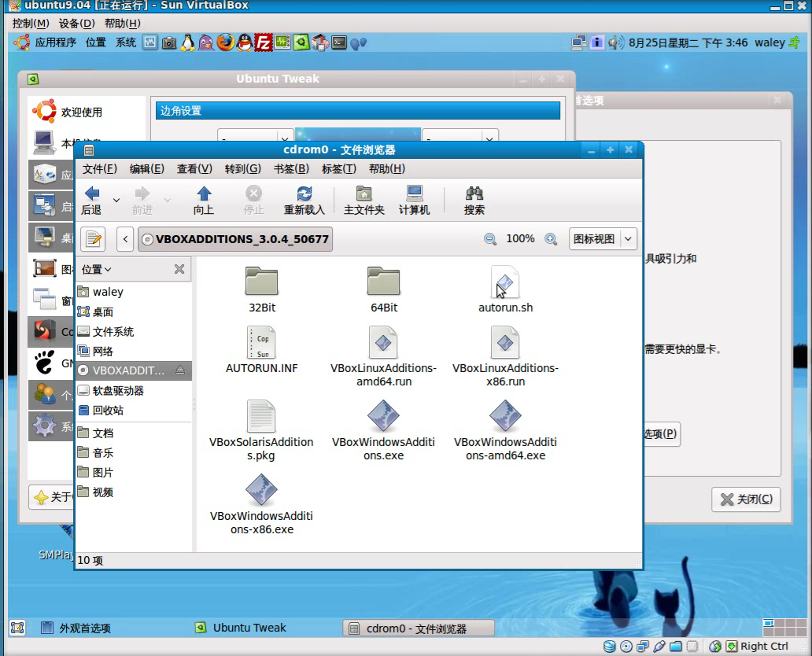Launch Firefox from the top panel
Viewport: 812px width, 656px height.
coord(225,42)
